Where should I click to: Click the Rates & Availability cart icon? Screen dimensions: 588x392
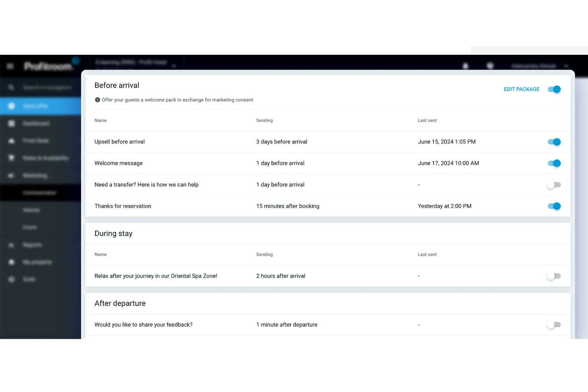[x=11, y=158]
